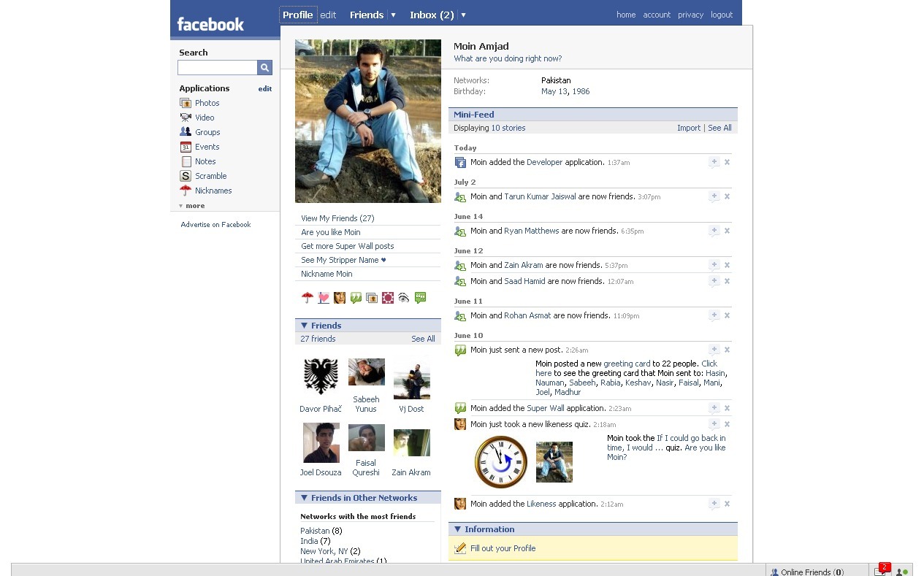
Task: Open privacy settings link
Action: (690, 15)
